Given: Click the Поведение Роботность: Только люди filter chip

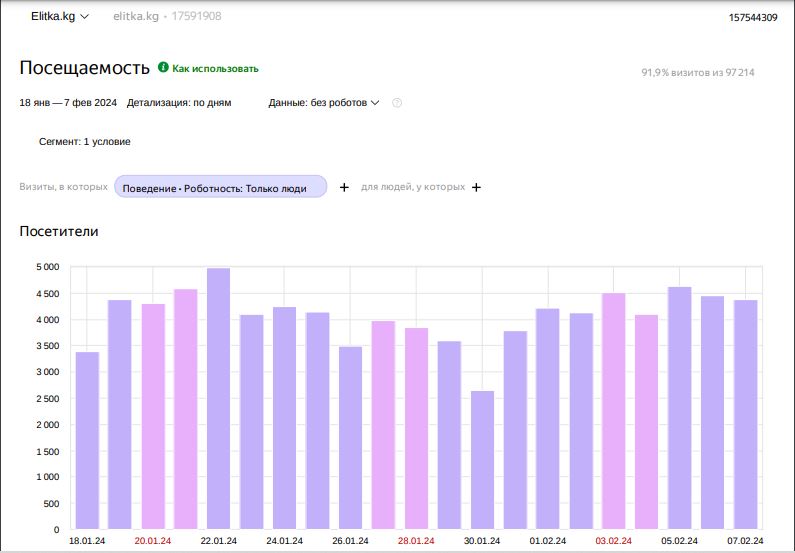Looking at the screenshot, I should click(221, 187).
